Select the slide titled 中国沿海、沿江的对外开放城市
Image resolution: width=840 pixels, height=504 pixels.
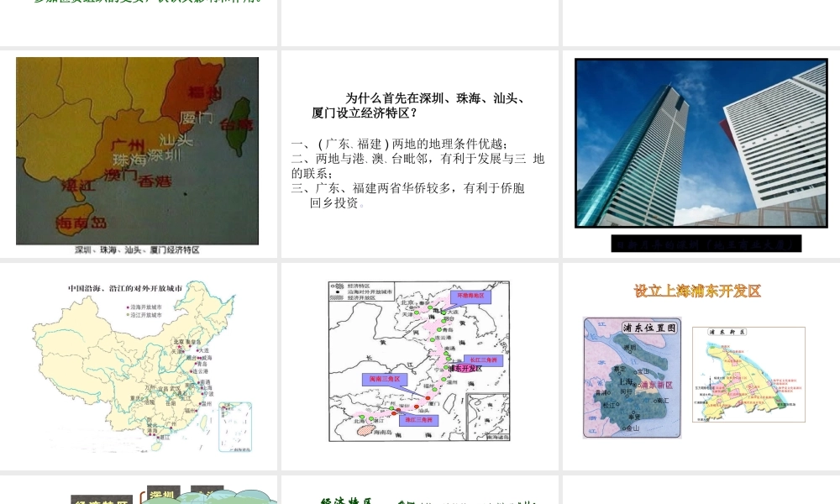coord(139,366)
